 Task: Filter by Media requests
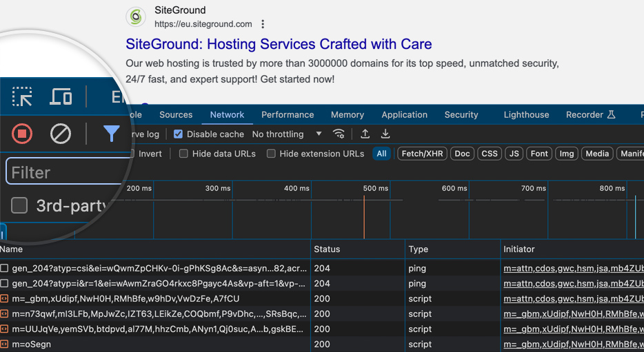597,154
